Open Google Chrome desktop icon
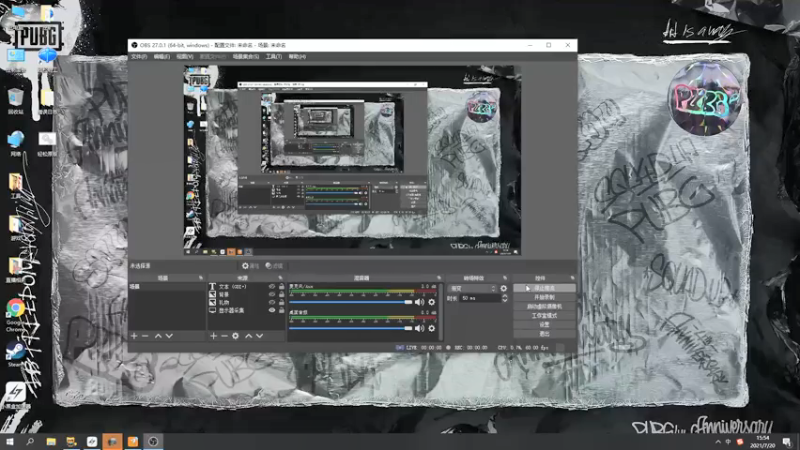 15,316
